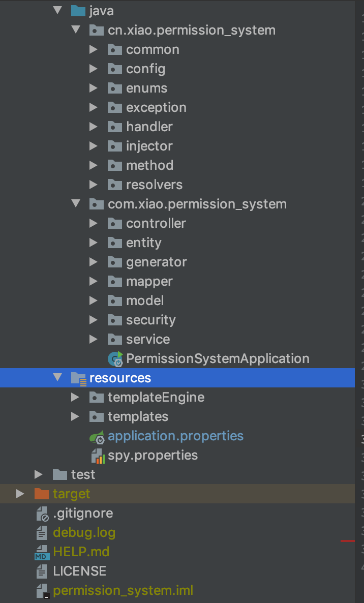Click the .gitignore file icon

point(42,514)
